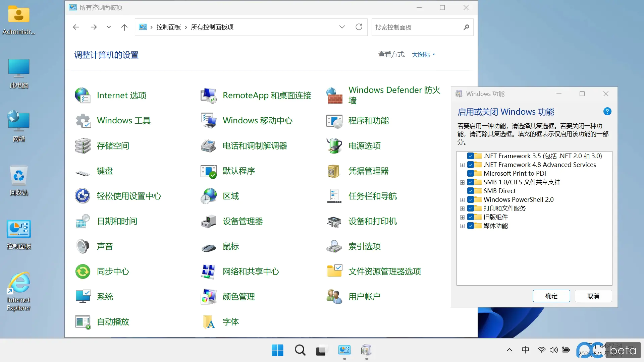This screenshot has width=644, height=362.
Task: Expand Windows PowerShell 2.0 node
Action: [x=462, y=200]
